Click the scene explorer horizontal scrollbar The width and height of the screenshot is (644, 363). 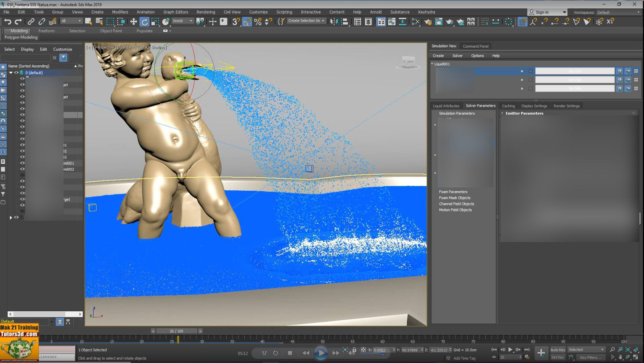pos(45,314)
